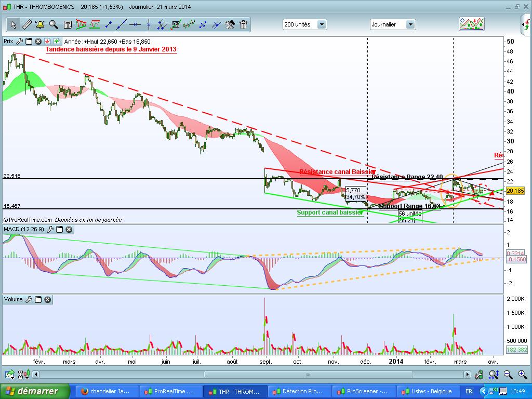Click the chart export icon bottom left

[x=10, y=375]
